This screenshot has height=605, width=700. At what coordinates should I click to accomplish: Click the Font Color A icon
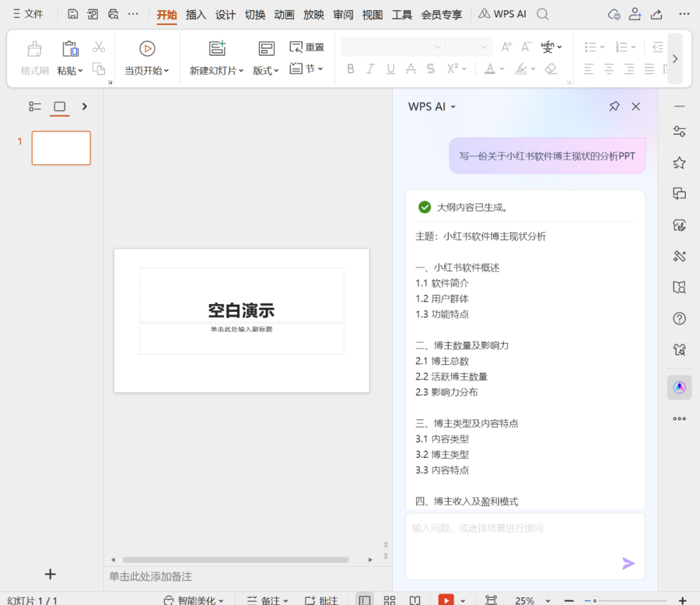tap(490, 69)
